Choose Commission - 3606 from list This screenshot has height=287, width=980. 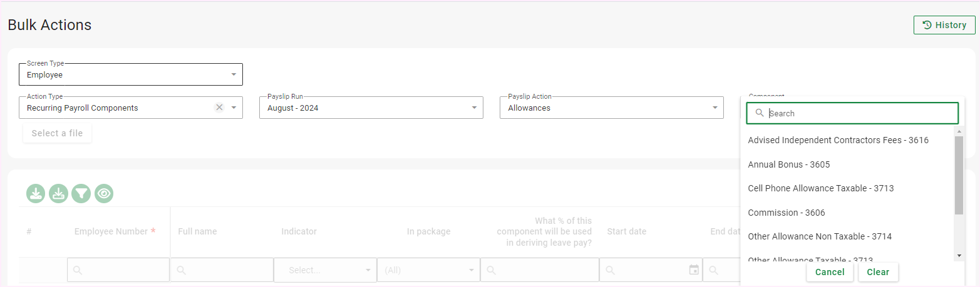(x=786, y=213)
